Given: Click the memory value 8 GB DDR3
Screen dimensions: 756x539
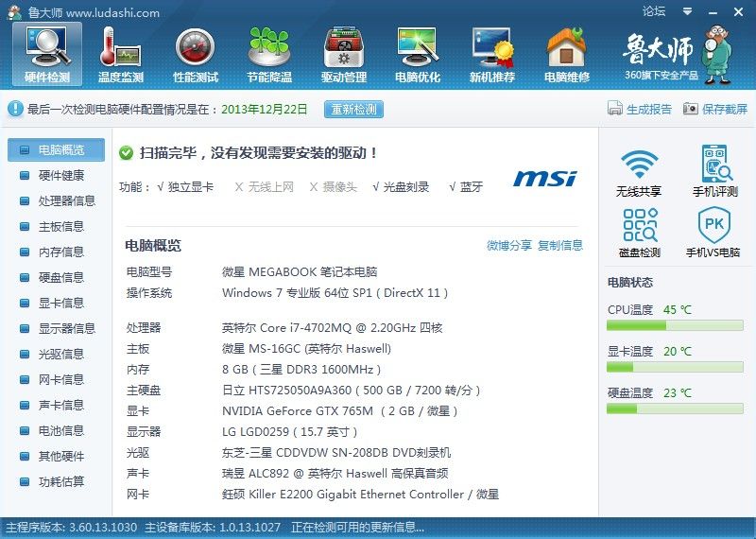Looking at the screenshot, I should [x=301, y=370].
